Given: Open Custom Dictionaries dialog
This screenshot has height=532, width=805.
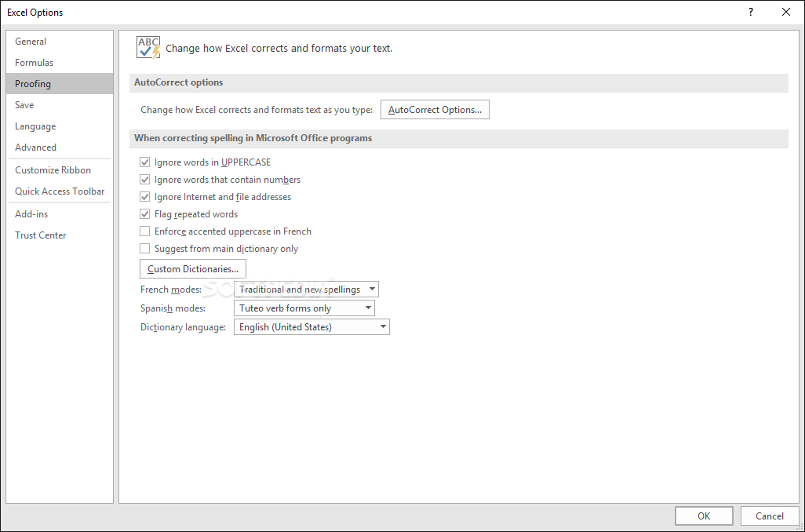Looking at the screenshot, I should pyautogui.click(x=193, y=269).
